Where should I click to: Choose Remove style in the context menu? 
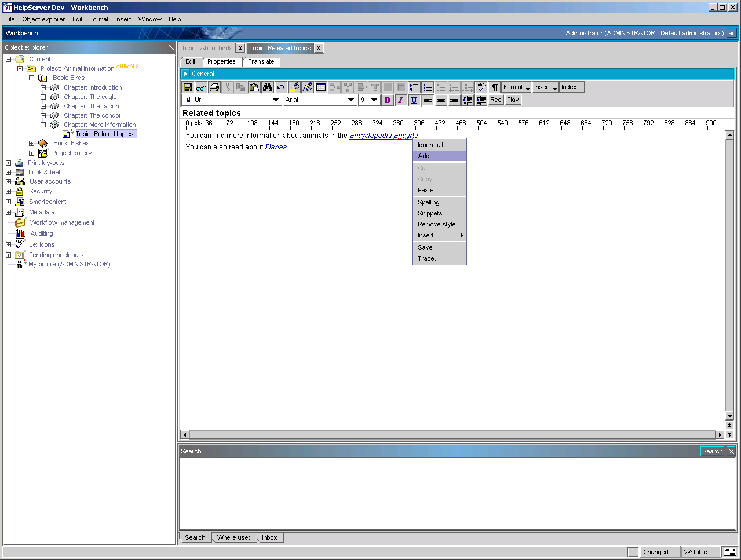(x=439, y=224)
